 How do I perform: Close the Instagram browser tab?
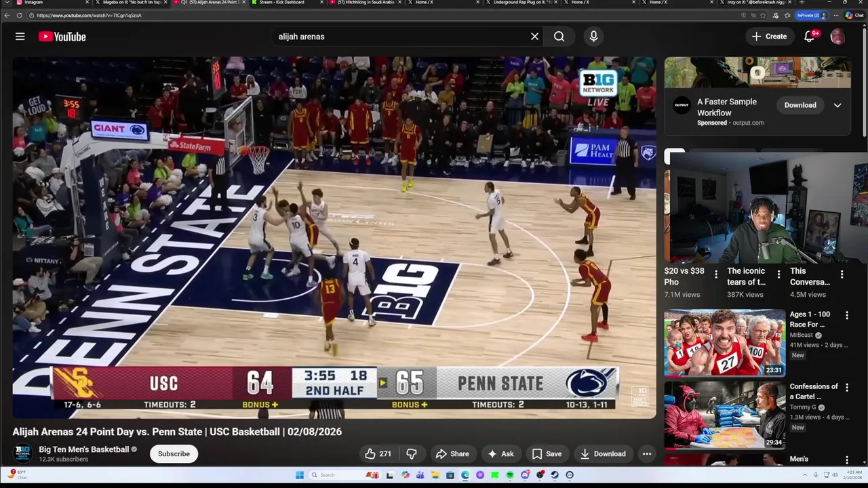(x=87, y=3)
